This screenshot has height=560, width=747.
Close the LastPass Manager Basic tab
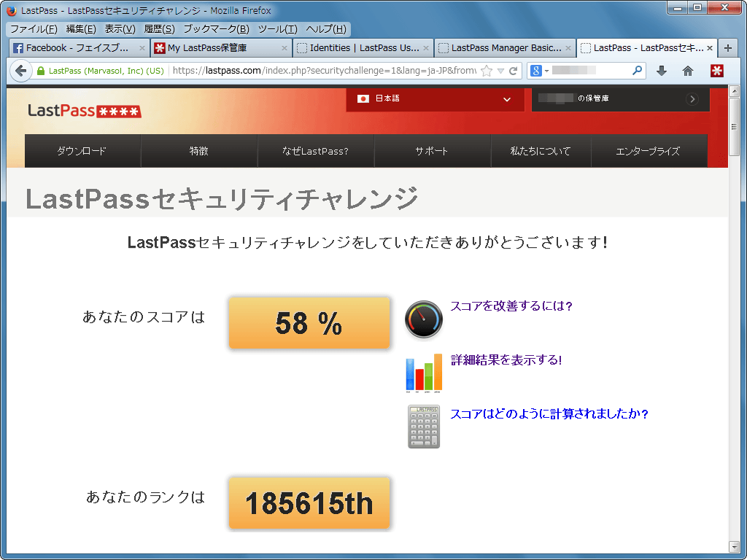(x=568, y=48)
